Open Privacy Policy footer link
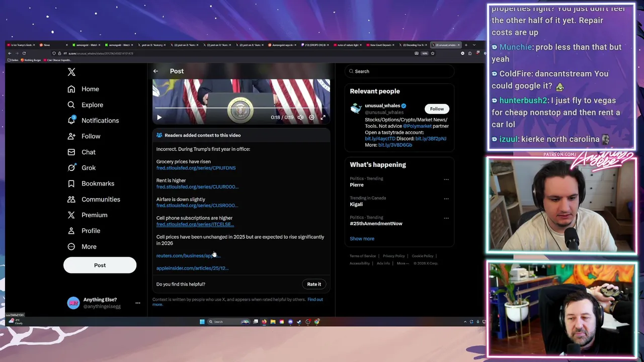Screen dimensions: 644x362 pos(393,256)
